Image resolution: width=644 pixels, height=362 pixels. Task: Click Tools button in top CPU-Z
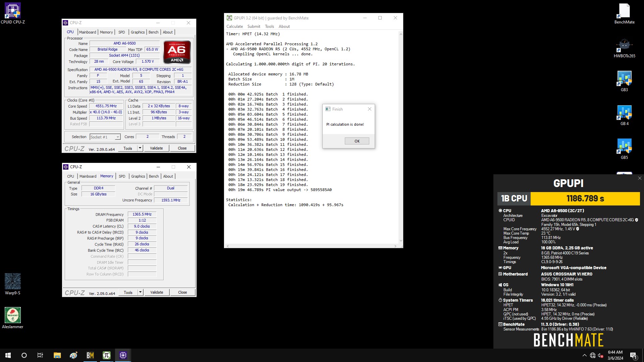point(128,148)
